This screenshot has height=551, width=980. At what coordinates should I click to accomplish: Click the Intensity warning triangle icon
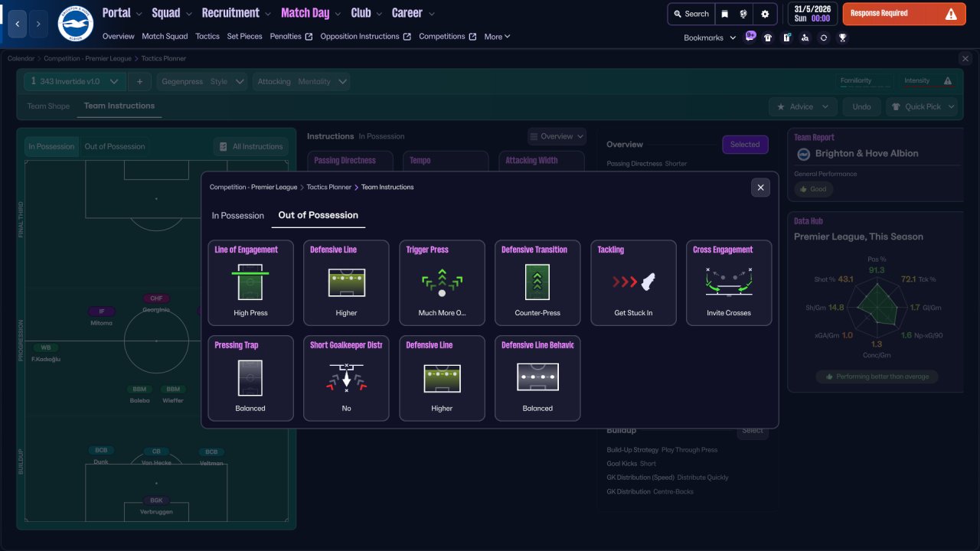(948, 81)
